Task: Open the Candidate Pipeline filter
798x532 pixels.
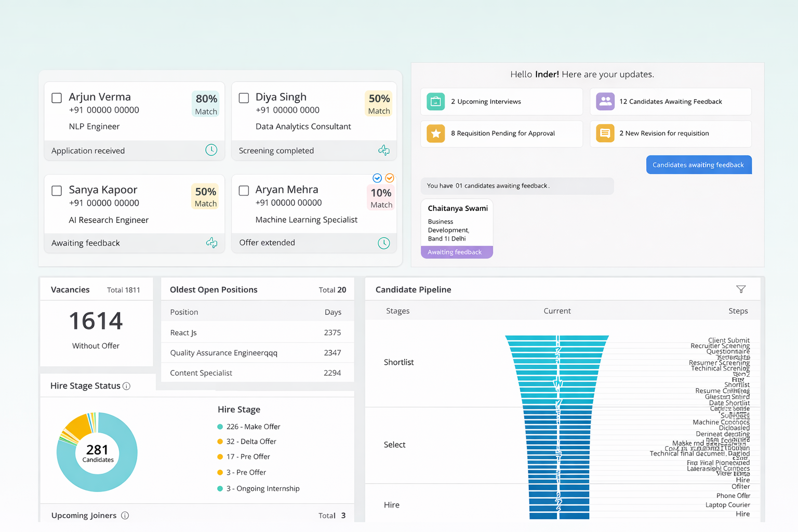Action: 741,289
